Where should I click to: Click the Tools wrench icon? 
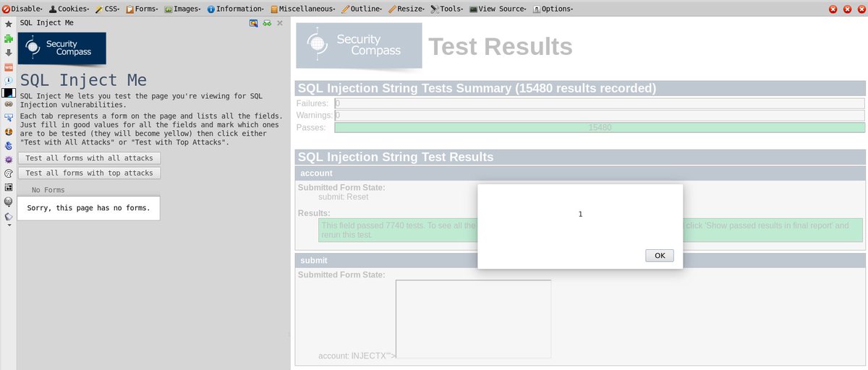click(435, 9)
